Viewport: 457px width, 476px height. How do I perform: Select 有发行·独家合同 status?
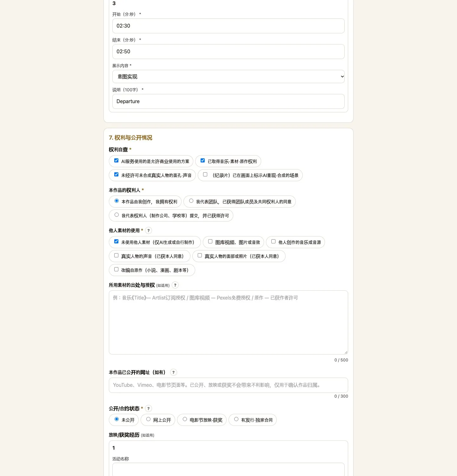(x=236, y=419)
